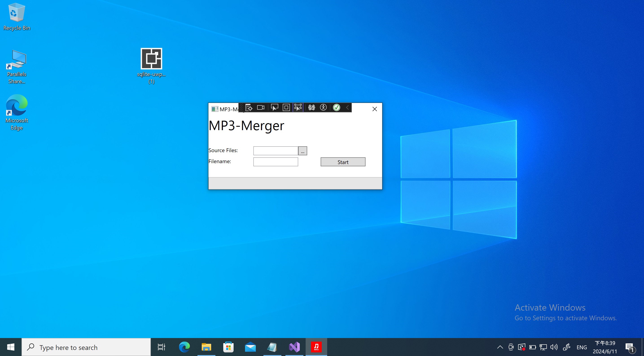644x356 pixels.
Task: Click the camera-shaped Live Preview icon
Action: [261, 108]
